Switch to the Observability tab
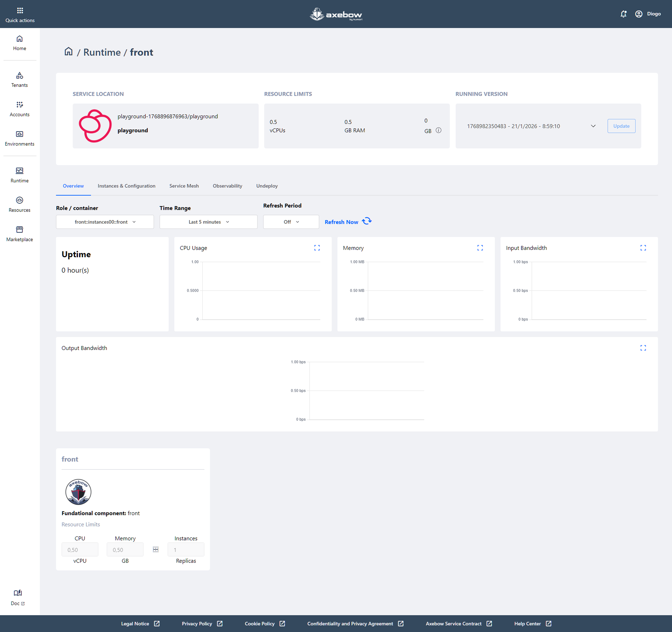 point(227,186)
